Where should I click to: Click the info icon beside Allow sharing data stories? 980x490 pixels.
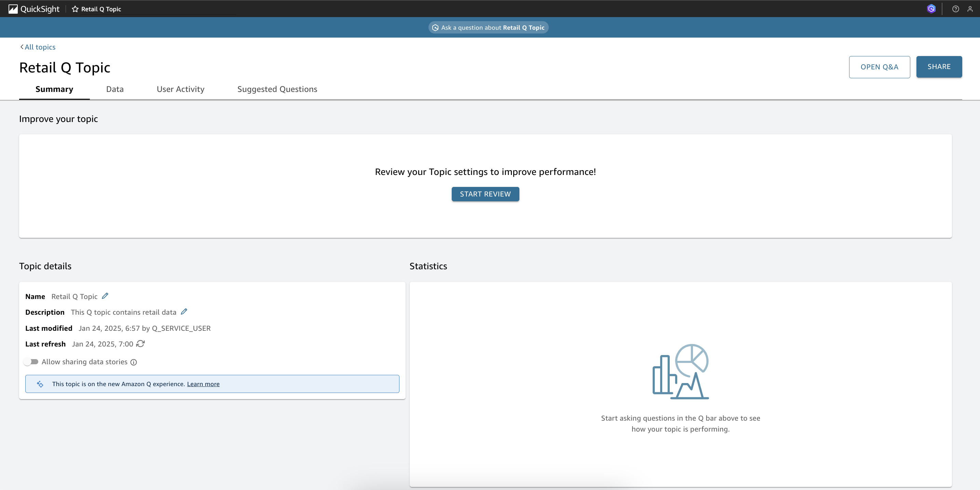[134, 362]
